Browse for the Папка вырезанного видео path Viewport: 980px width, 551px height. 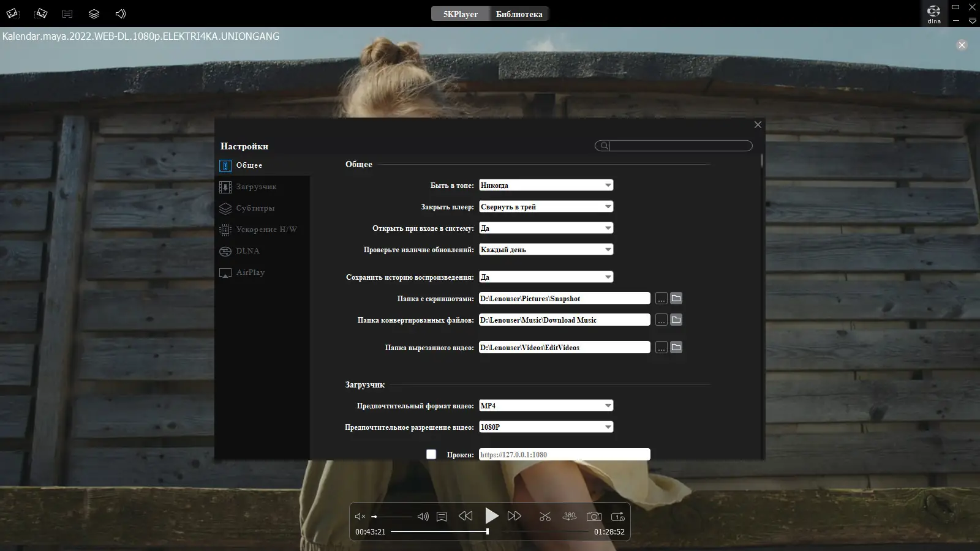pos(661,348)
